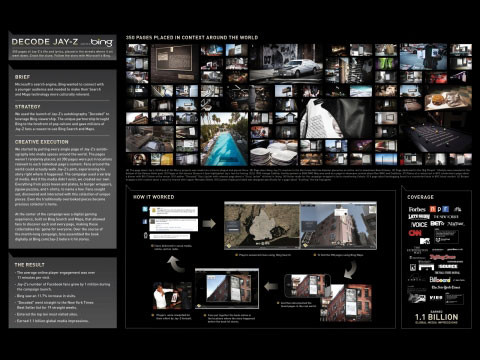The height and width of the screenshot is (360, 480).
Task: Click the Rolling Stone logo
Action: (x=443, y=257)
